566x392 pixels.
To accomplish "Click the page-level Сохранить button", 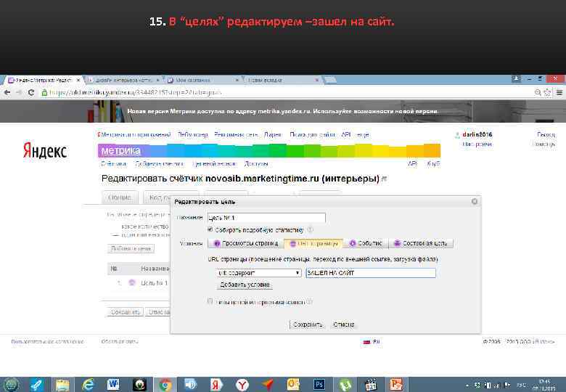I will click(126, 312).
